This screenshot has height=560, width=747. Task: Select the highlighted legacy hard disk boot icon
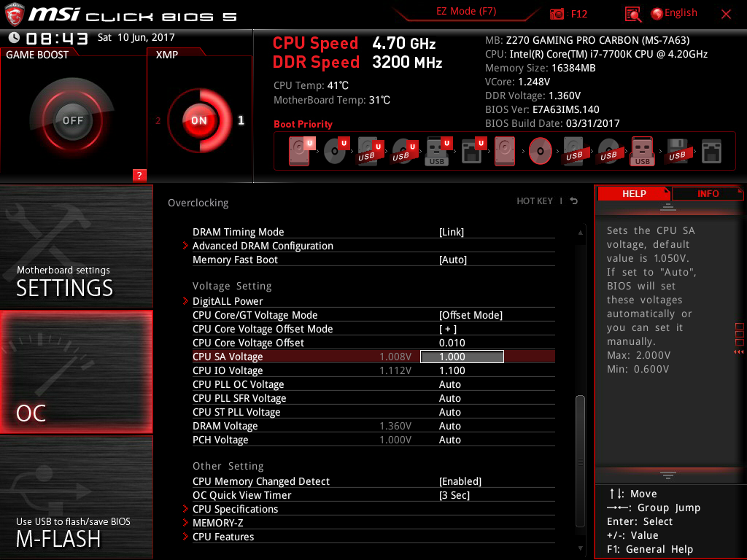tap(505, 151)
